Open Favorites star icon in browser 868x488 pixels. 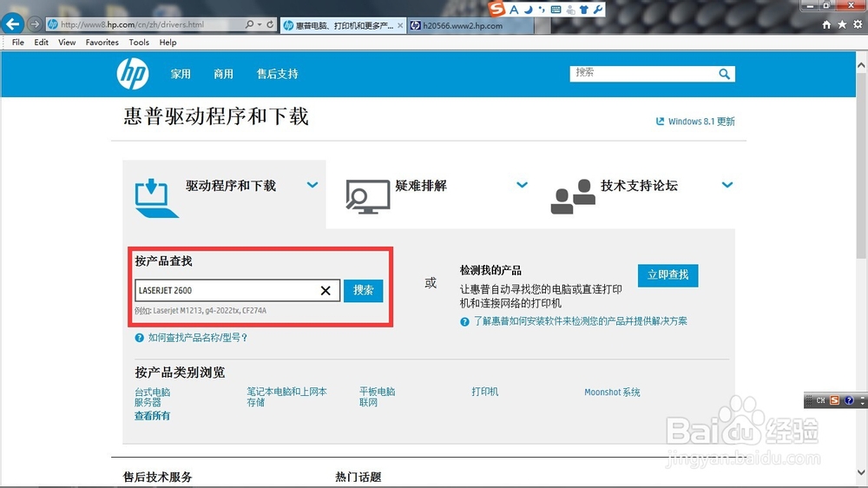point(842,24)
